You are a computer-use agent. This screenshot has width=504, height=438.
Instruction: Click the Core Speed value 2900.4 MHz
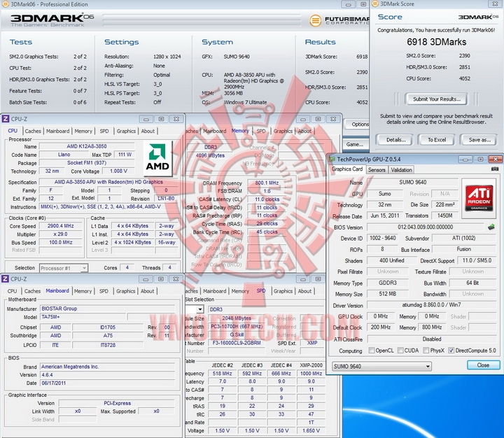click(x=60, y=226)
